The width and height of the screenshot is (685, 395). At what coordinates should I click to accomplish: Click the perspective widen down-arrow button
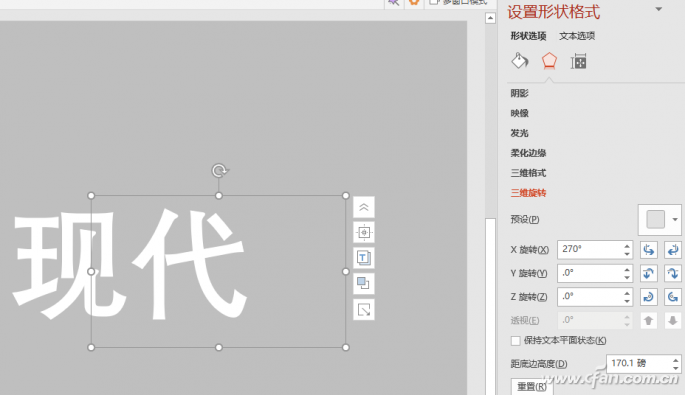pos(673,321)
